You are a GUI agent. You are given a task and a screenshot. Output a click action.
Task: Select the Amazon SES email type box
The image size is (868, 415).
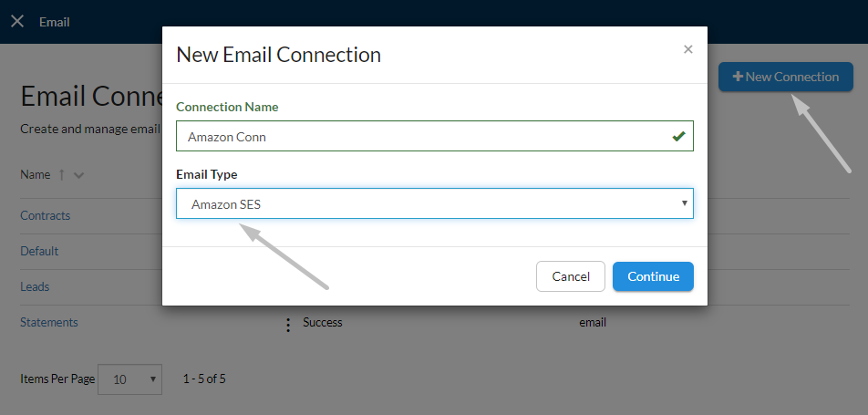coord(435,203)
